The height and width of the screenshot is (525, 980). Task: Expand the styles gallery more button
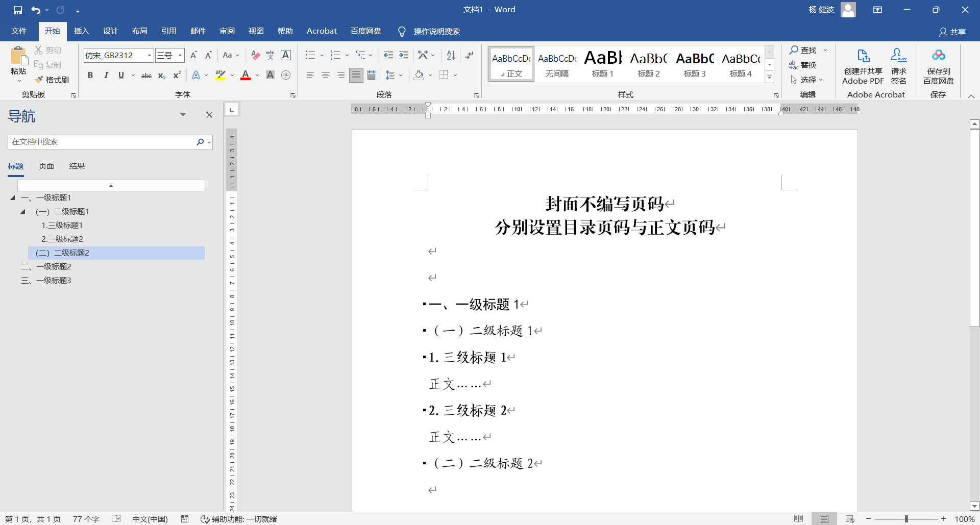[769, 77]
